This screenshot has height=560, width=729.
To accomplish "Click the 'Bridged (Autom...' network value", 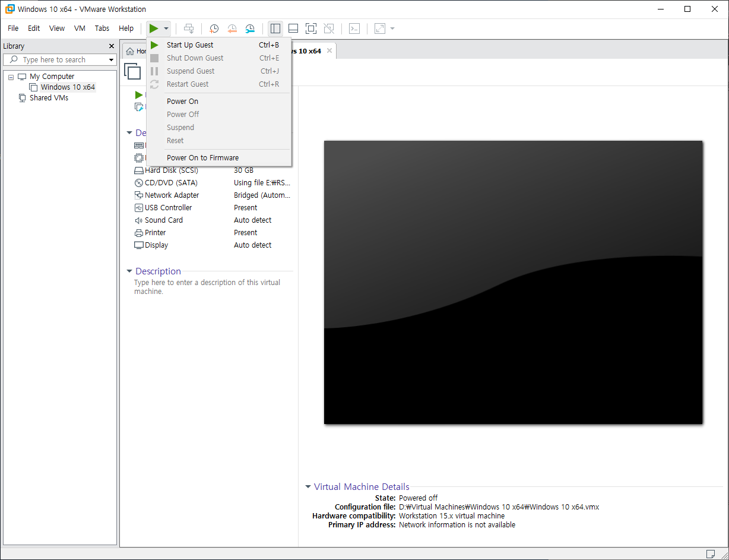I will tap(262, 195).
